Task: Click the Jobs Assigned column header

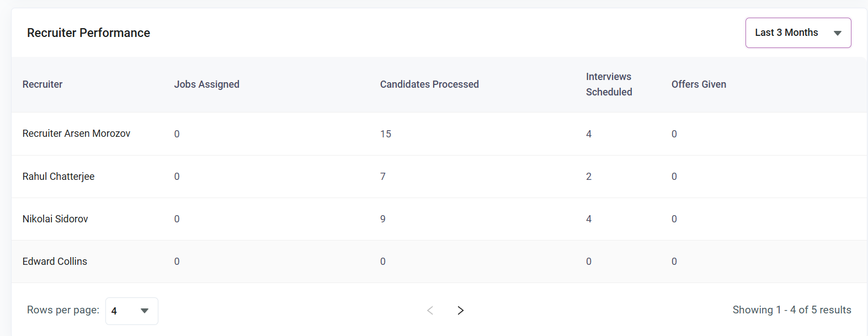Action: (207, 84)
